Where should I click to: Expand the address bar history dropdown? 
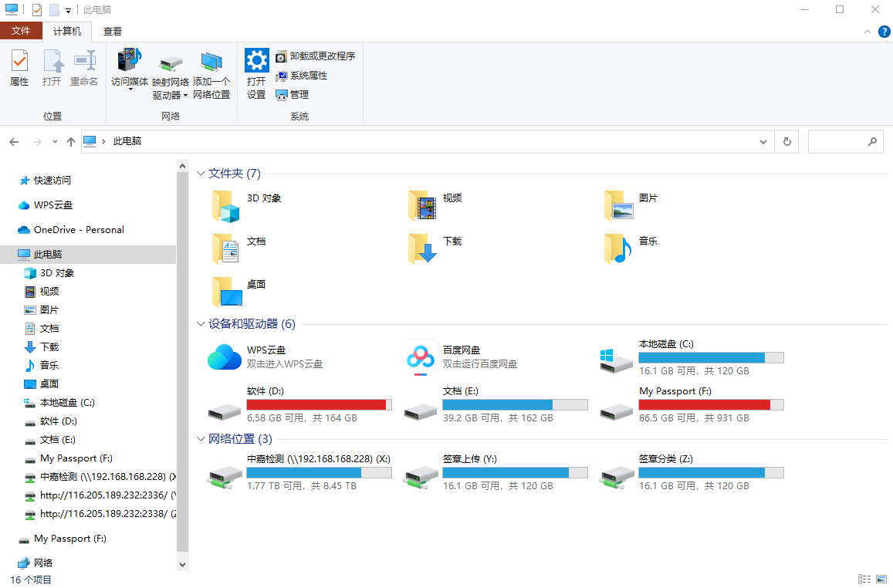[763, 142]
